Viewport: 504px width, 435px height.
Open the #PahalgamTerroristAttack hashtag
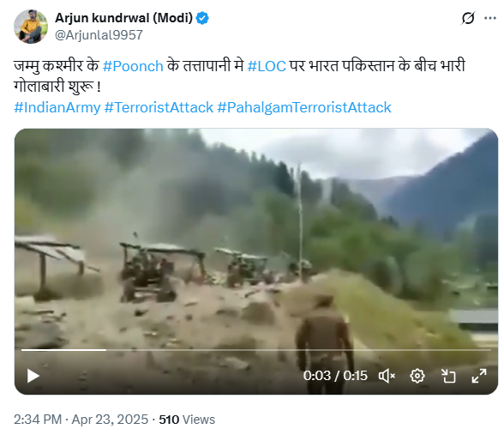pyautogui.click(x=304, y=107)
